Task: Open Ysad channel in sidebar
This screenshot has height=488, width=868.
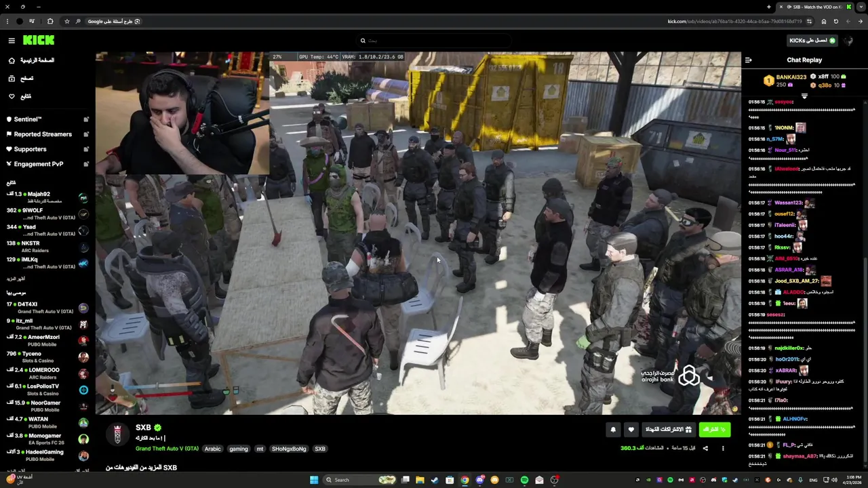Action: tap(47, 230)
